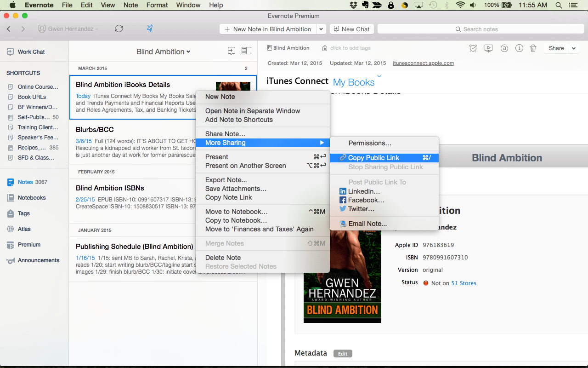The height and width of the screenshot is (368, 588).
Task: Open the Gwen Hernandez account dropdown
Action: pyautogui.click(x=68, y=29)
